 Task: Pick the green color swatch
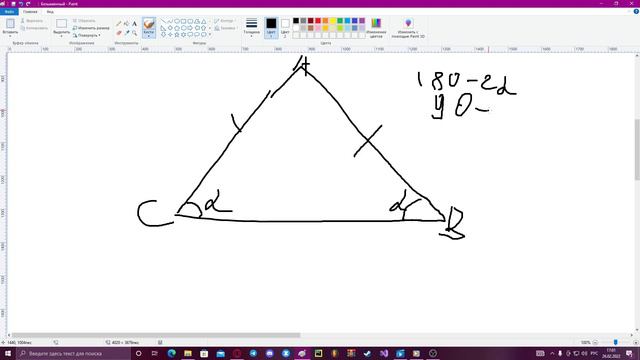pos(340,20)
